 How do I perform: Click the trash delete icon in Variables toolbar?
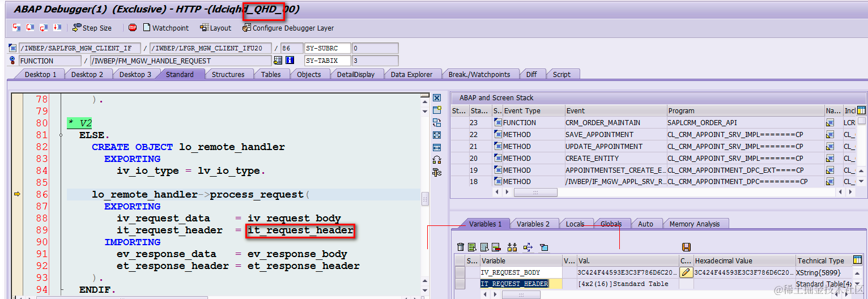point(461,247)
